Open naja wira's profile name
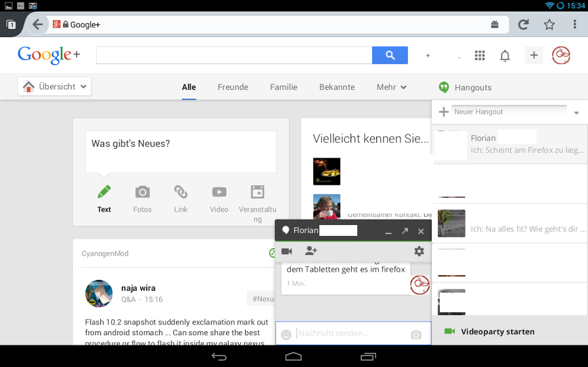Image resolution: width=588 pixels, height=367 pixels. [x=138, y=288]
